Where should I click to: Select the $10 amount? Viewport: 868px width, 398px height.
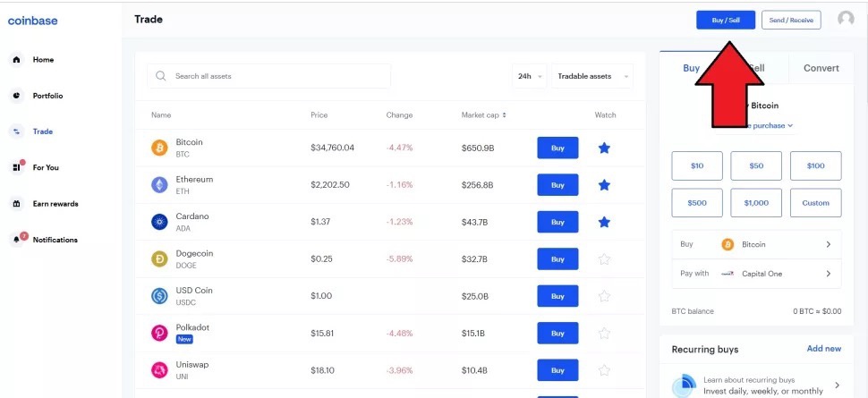pyautogui.click(x=697, y=166)
